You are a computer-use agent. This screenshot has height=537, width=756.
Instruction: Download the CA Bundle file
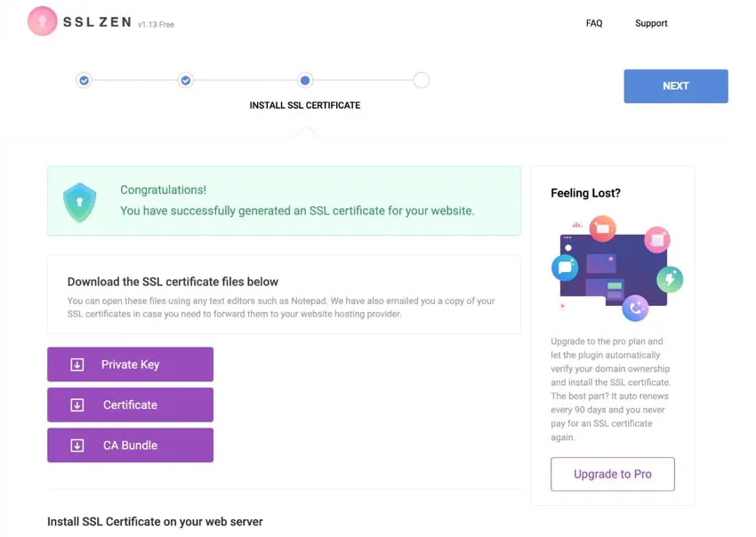pos(130,445)
